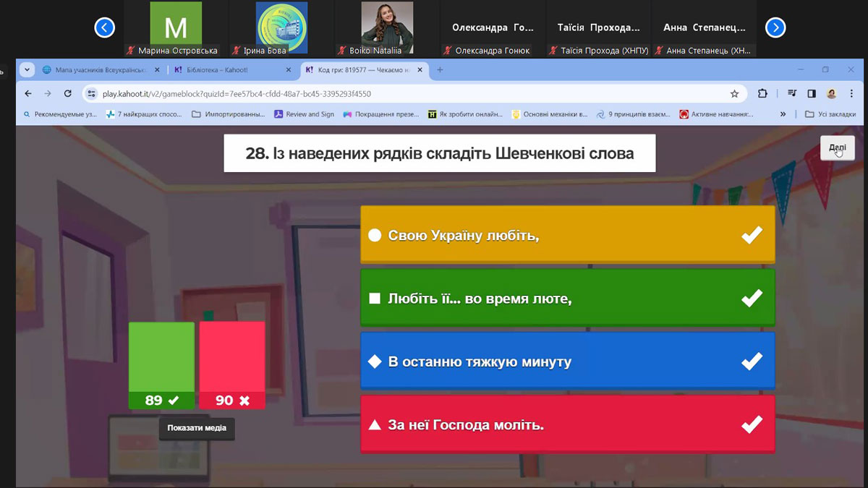Toggle the browser side panel icon

pyautogui.click(x=812, y=93)
